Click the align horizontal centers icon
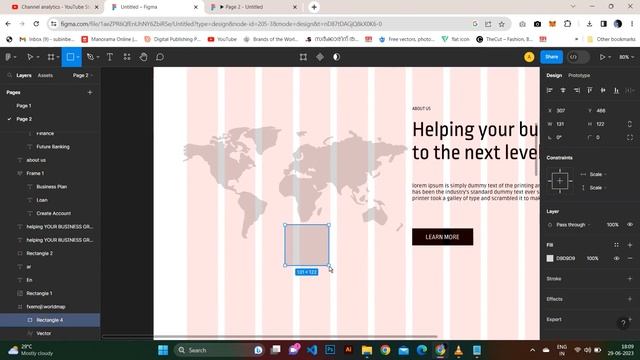 click(563, 90)
